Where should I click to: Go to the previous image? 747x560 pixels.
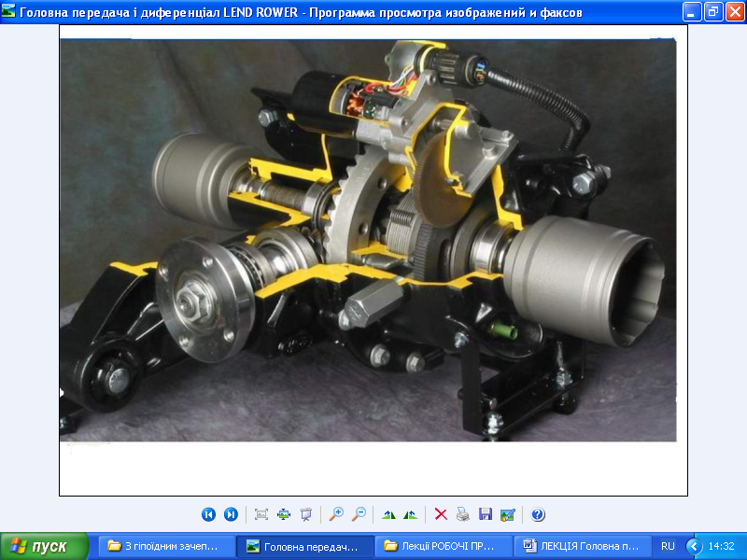point(208,515)
